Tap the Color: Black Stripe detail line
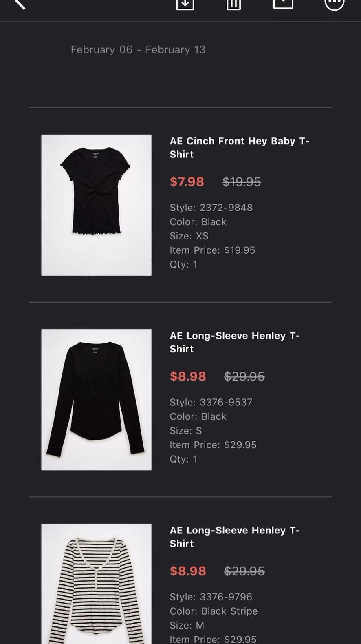The height and width of the screenshot is (644, 361). click(214, 611)
